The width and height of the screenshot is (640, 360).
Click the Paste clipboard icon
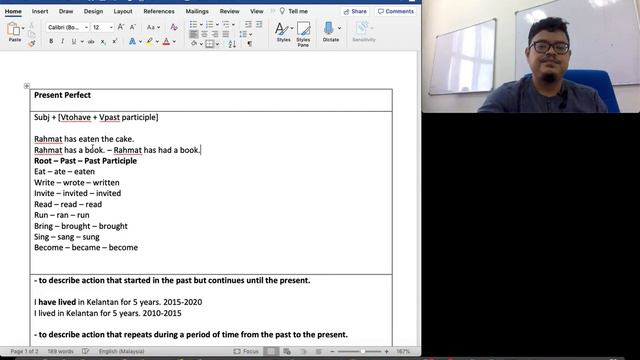coord(13,29)
